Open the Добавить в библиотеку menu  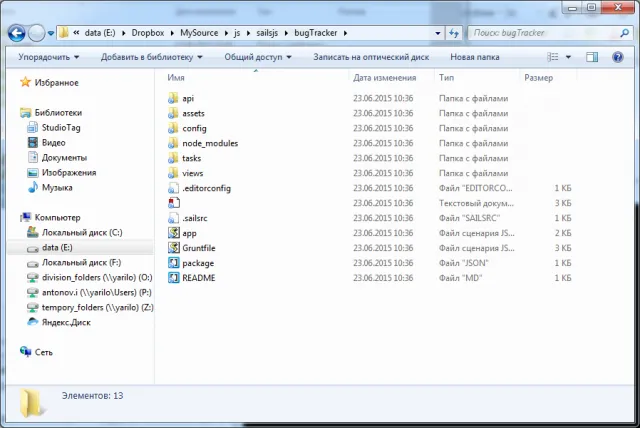[x=151, y=57]
